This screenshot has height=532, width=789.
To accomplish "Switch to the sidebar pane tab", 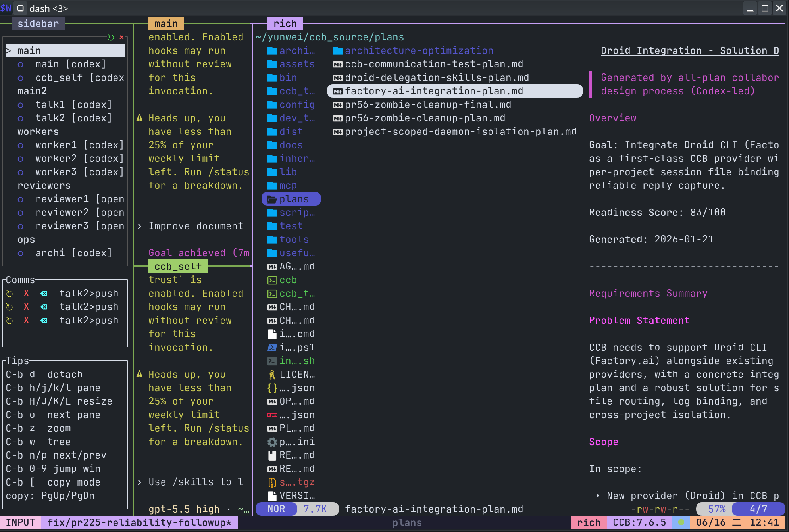I will click(x=38, y=24).
